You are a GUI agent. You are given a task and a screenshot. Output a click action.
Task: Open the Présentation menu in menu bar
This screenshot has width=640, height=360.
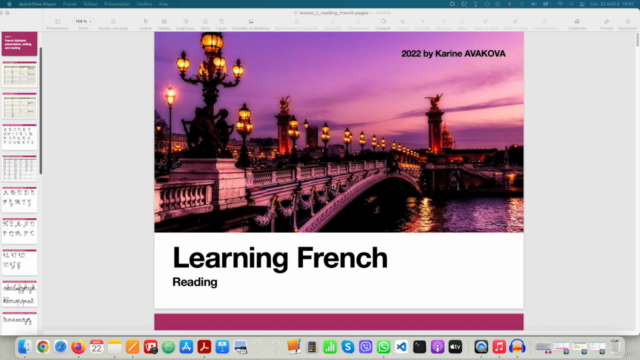click(117, 4)
